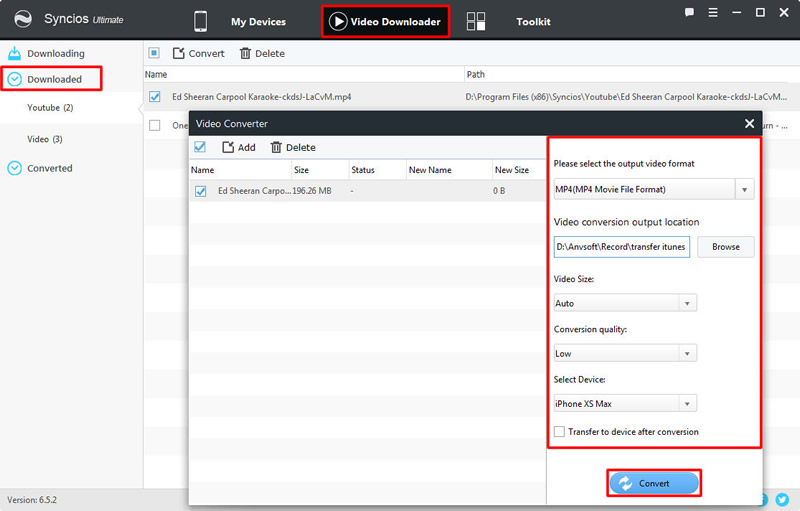Toggle select-all checkbox in main toolbar

[x=154, y=53]
